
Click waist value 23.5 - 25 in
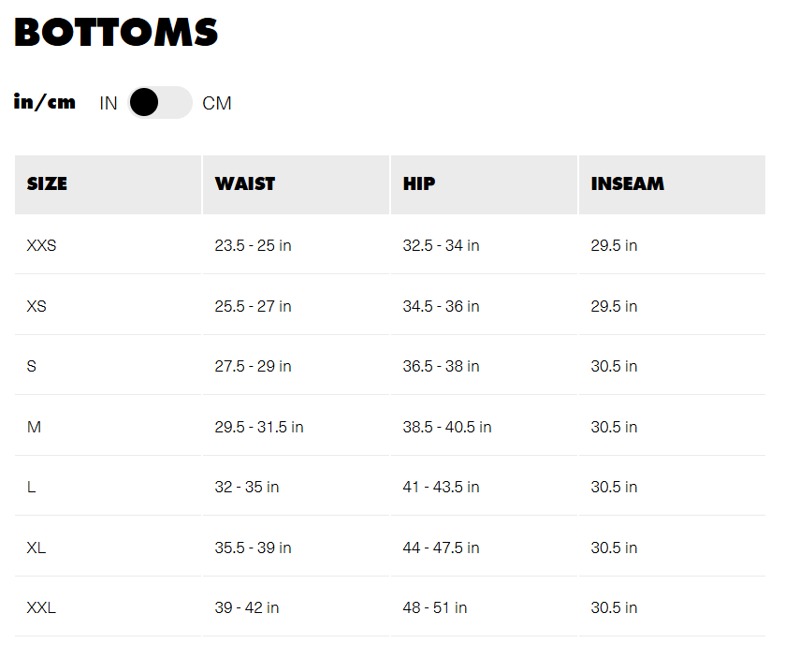[253, 246]
